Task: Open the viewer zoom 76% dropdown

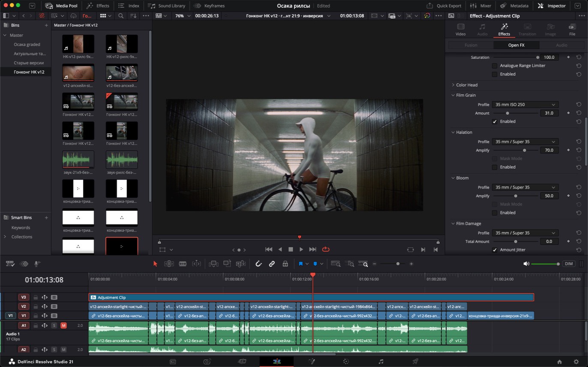Action: (182, 16)
